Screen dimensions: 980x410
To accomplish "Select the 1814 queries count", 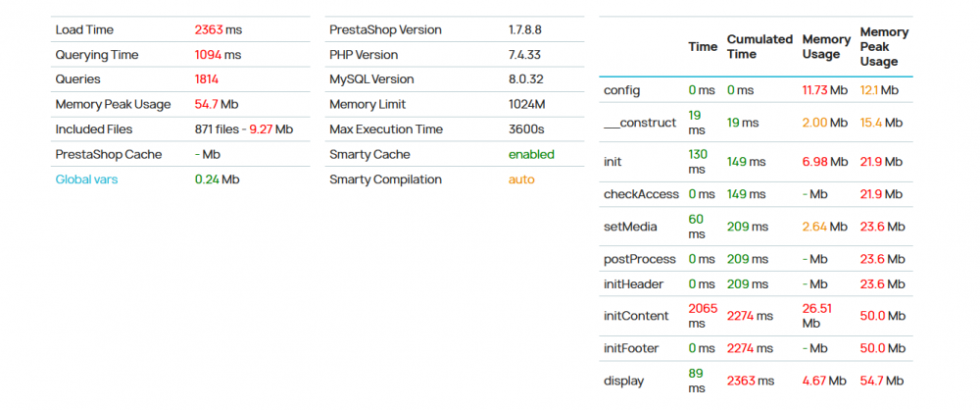I will point(207,79).
